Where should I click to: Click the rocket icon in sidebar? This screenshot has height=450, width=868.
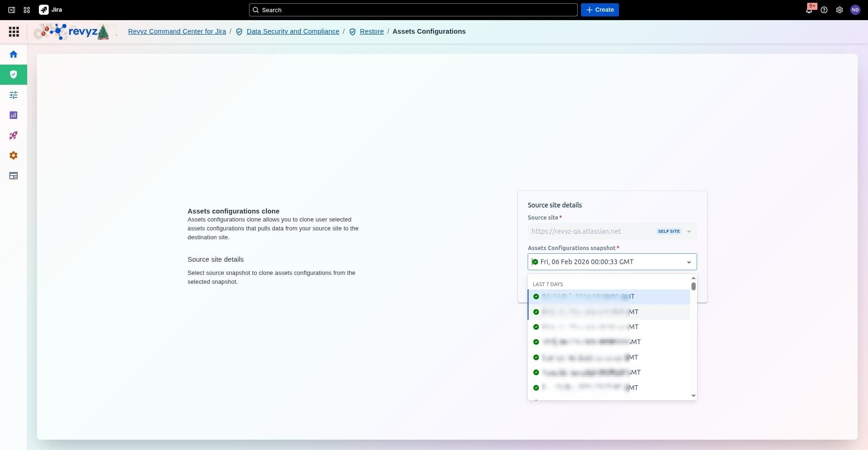(x=14, y=135)
